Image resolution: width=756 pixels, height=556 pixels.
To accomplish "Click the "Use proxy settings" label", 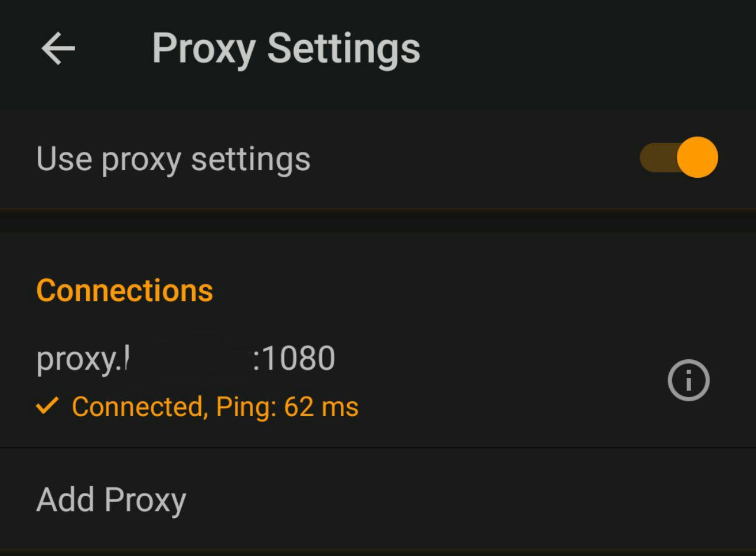I will click(173, 159).
